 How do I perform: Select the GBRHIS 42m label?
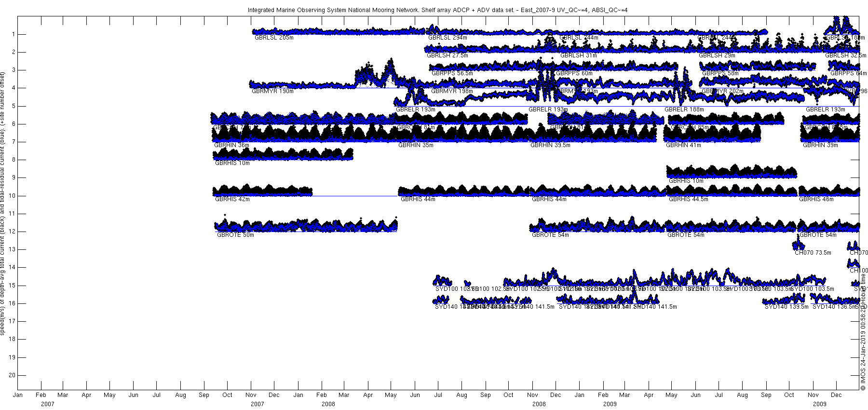pyautogui.click(x=232, y=199)
